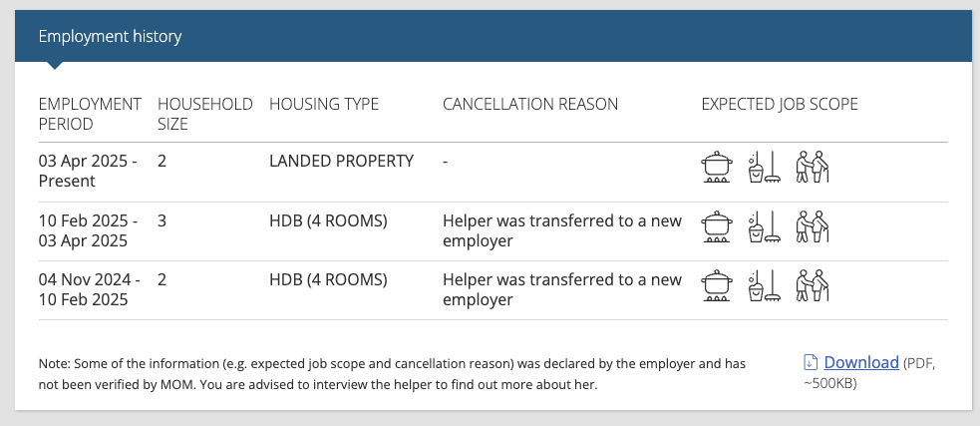The image size is (980, 426).
Task: Click the MOM verification note text
Action: [x=392, y=374]
